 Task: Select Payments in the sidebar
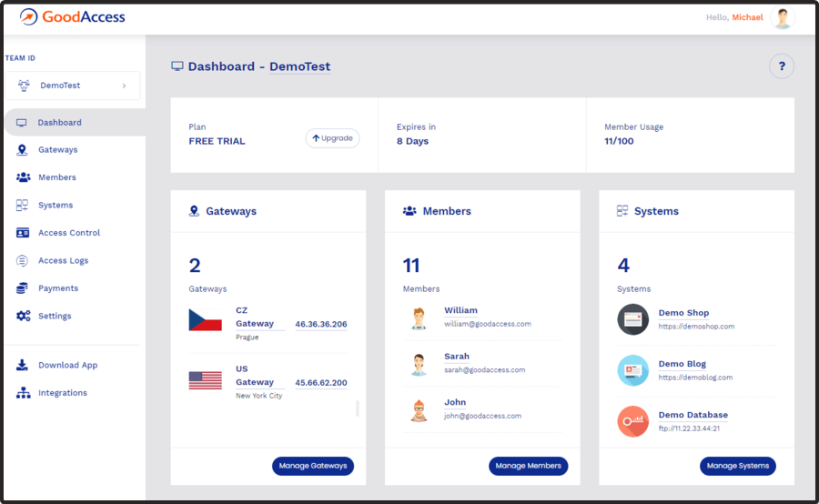click(x=58, y=288)
